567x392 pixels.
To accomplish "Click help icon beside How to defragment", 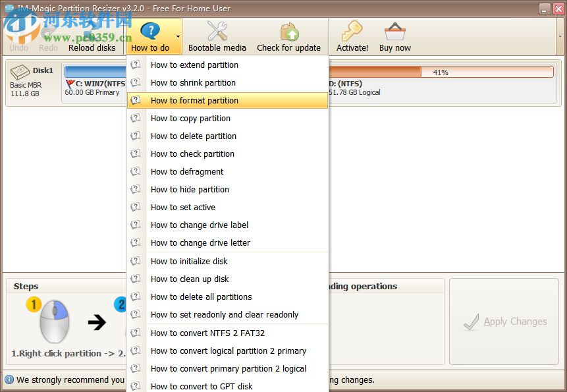I will point(136,171).
